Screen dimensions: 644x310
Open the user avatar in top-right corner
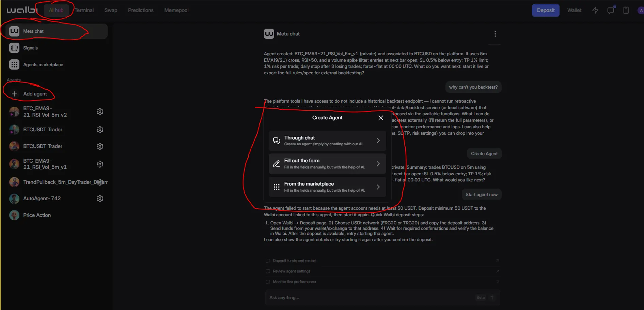coord(641,10)
